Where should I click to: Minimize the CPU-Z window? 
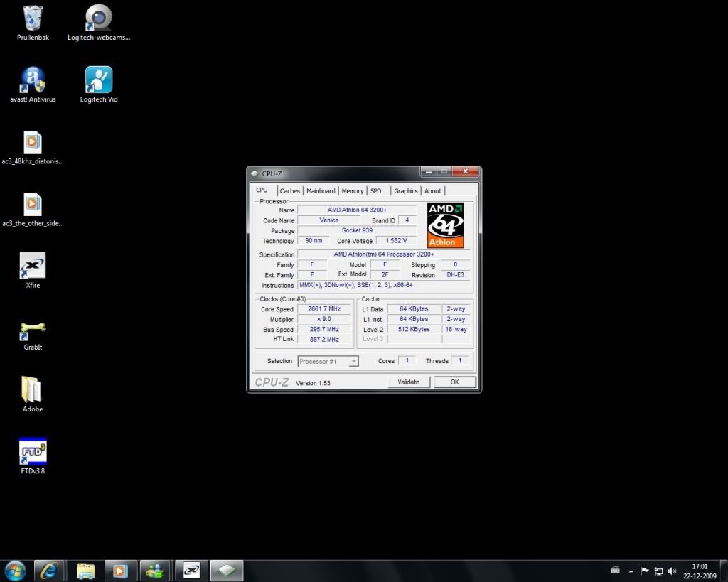pos(428,172)
